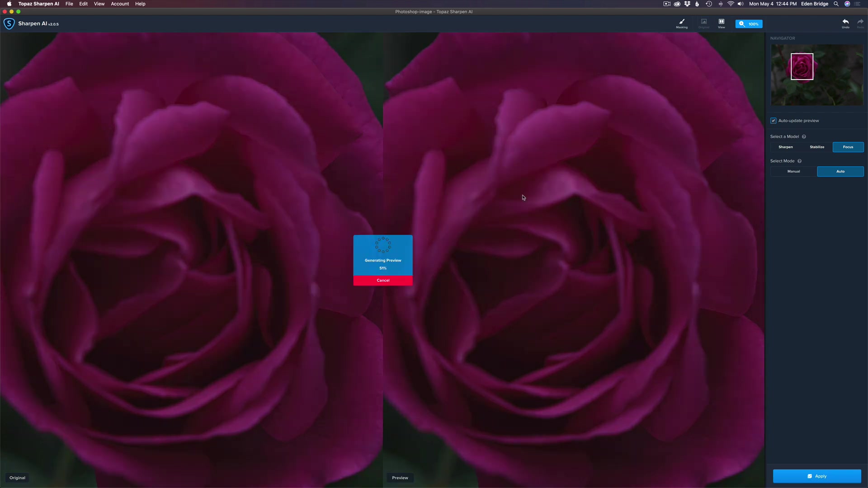
Task: Open help for Select a Model
Action: coord(804,136)
